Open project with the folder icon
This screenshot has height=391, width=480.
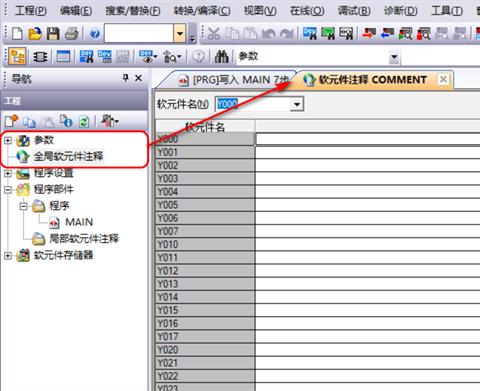coord(35,34)
